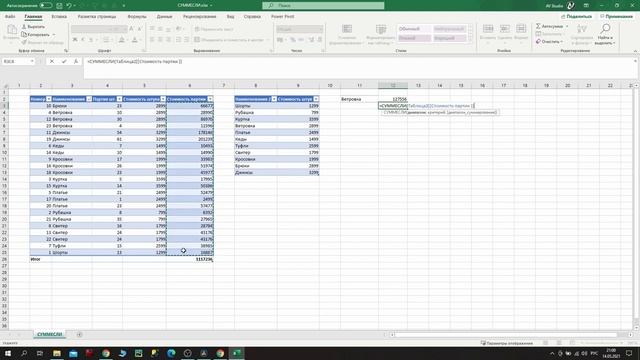This screenshot has height=360, width=640.
Task: Click the Insert Function fx icon
Action: click(x=76, y=61)
